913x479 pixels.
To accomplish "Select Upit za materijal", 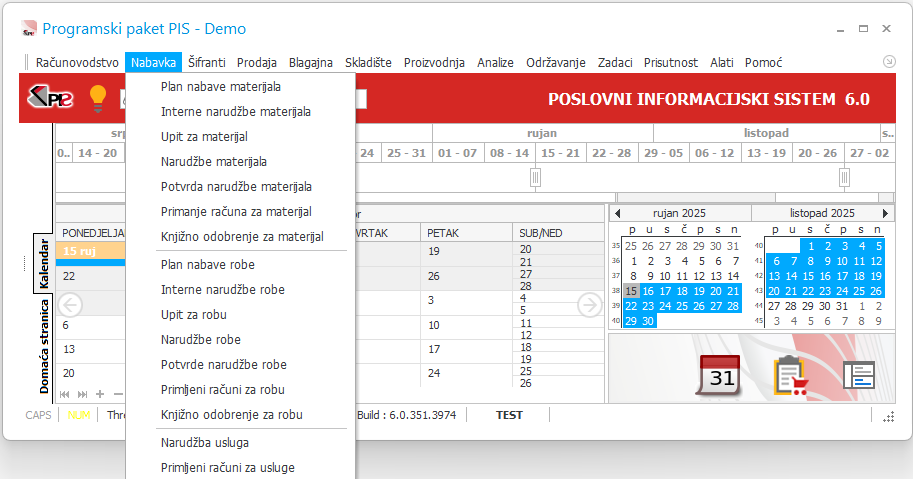I will coord(240,137).
